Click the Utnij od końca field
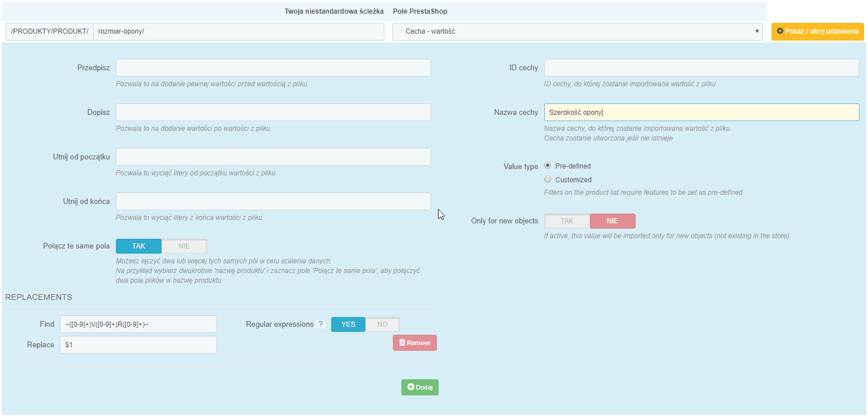This screenshot has height=417, width=868. coord(273,202)
